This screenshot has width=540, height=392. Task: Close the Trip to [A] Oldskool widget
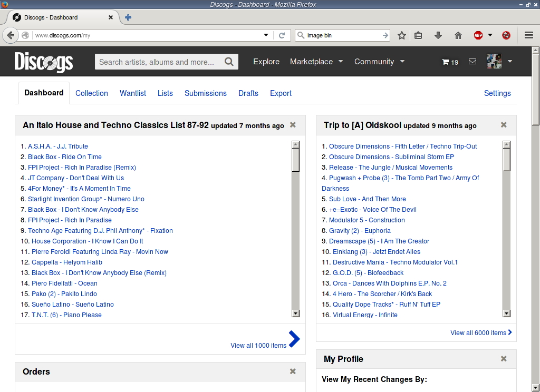504,124
